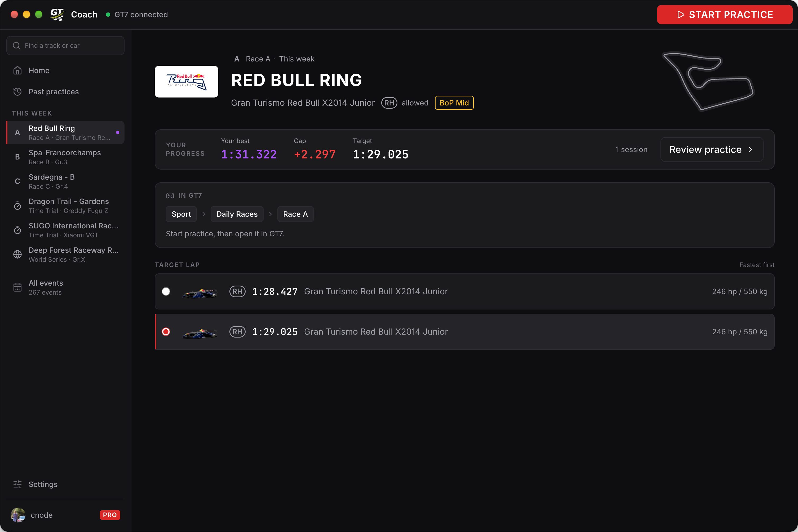Click the RH badge on the 1:28.427 lap
The width and height of the screenshot is (798, 532).
tap(237, 291)
